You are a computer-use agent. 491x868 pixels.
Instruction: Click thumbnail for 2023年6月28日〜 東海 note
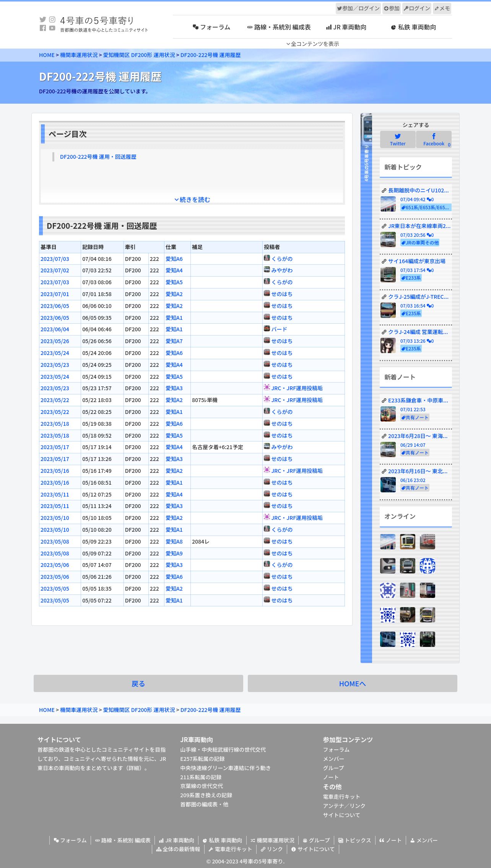388,449
